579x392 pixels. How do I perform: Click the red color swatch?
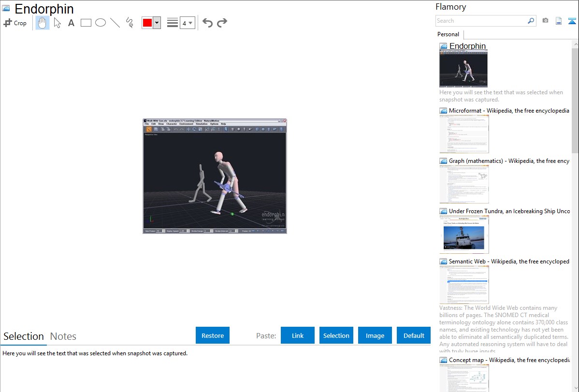tap(147, 23)
